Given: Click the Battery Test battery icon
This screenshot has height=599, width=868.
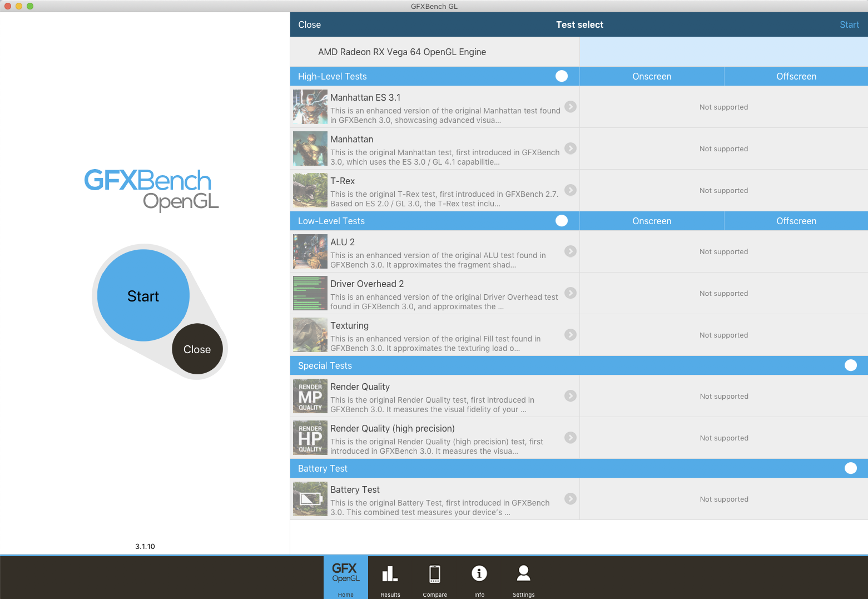Looking at the screenshot, I should 310,499.
